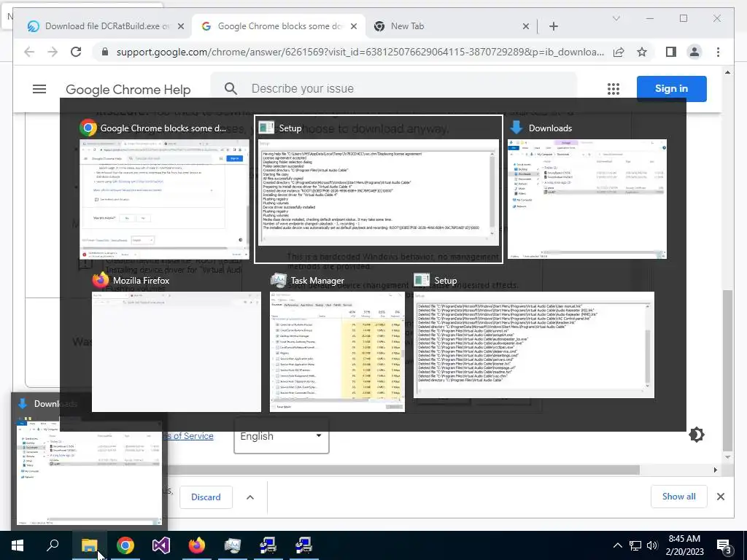Screen dimensions: 747x560
Task: Bookmark this page with the star icon
Action: point(642,52)
